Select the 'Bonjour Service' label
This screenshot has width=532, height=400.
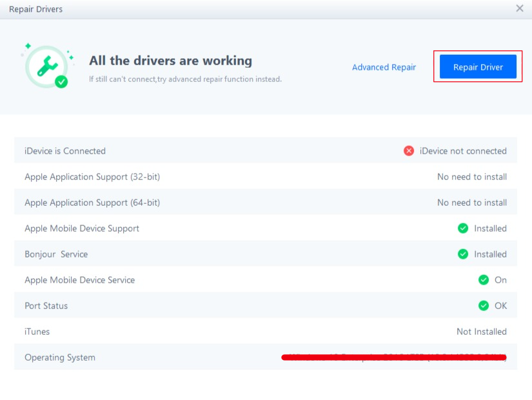[56, 254]
